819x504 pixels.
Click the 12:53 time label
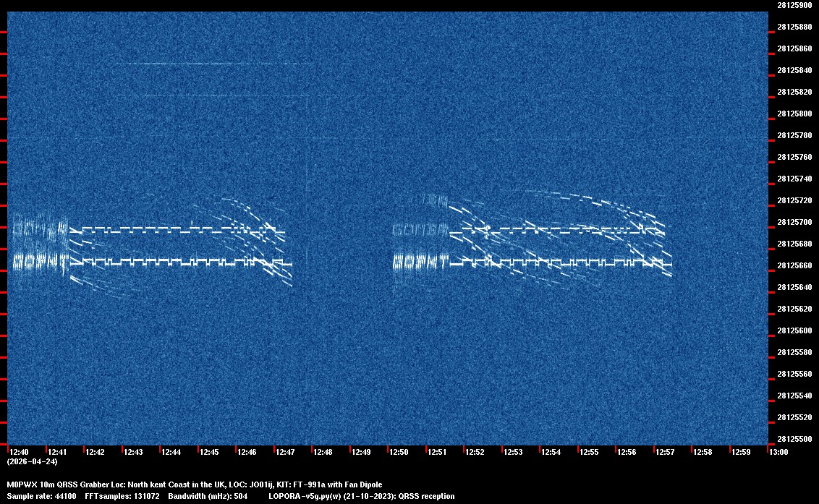(512, 452)
